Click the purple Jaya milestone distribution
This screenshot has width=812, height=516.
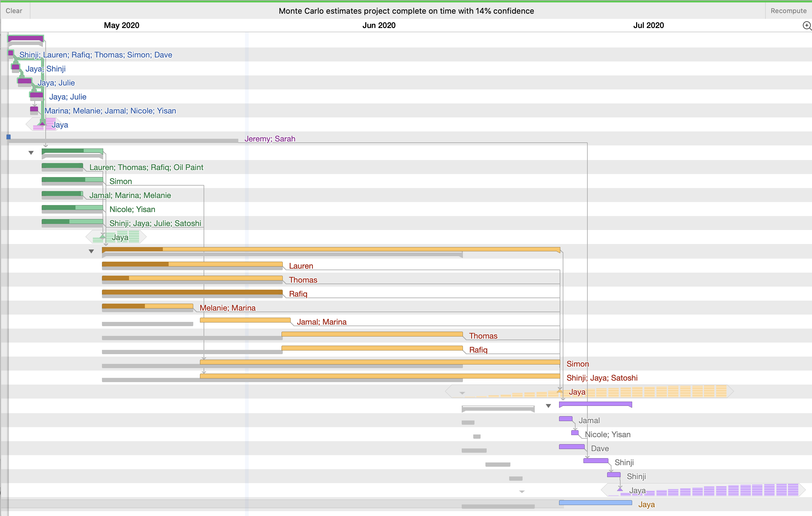[703, 490]
